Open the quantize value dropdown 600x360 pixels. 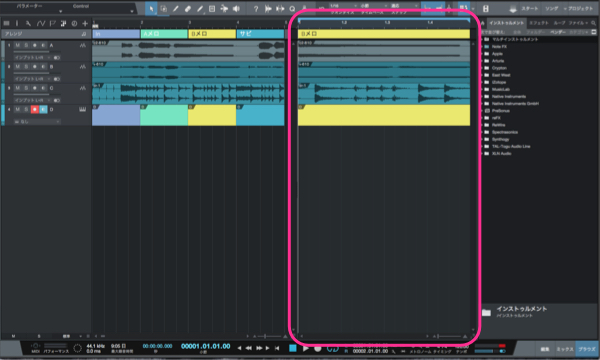(x=343, y=6)
